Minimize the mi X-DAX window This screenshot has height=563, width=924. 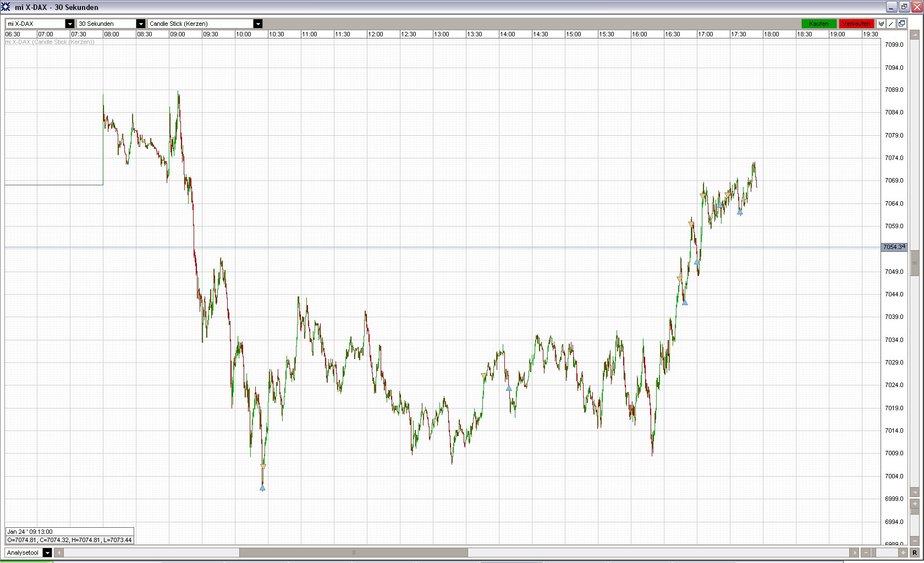[892, 7]
